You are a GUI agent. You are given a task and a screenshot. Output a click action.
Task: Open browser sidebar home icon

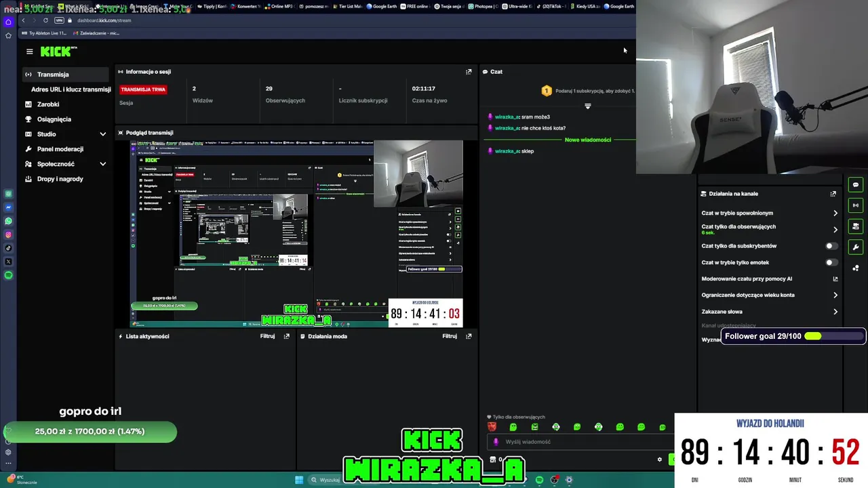8,22
